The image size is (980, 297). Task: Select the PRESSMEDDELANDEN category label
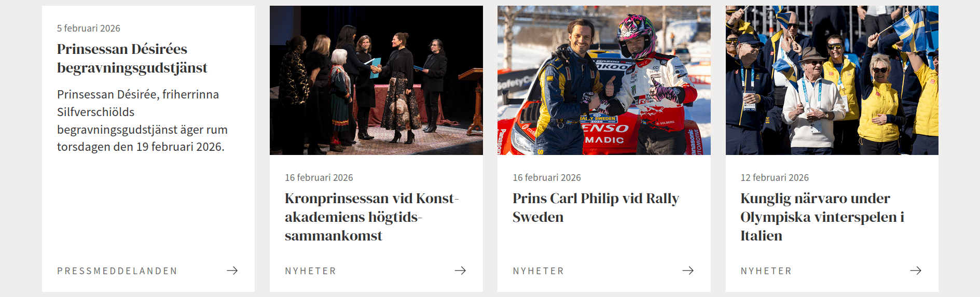[x=117, y=271]
